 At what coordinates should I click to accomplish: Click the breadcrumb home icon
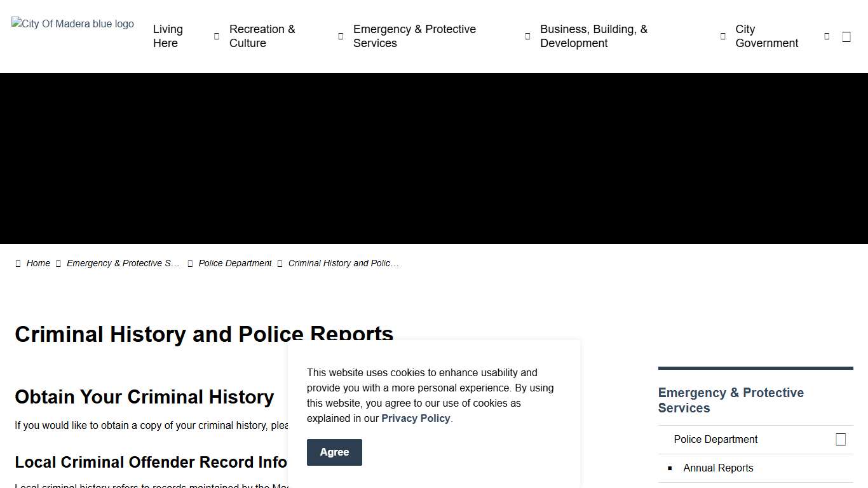point(18,263)
